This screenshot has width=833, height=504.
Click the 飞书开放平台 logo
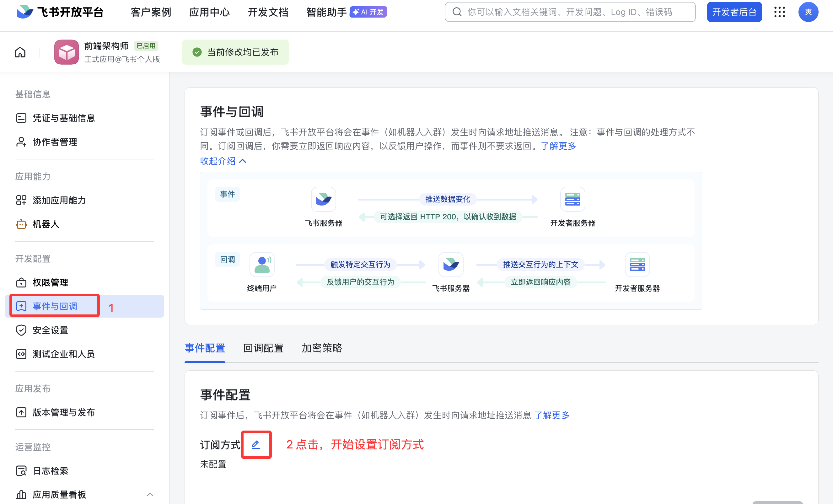click(60, 12)
